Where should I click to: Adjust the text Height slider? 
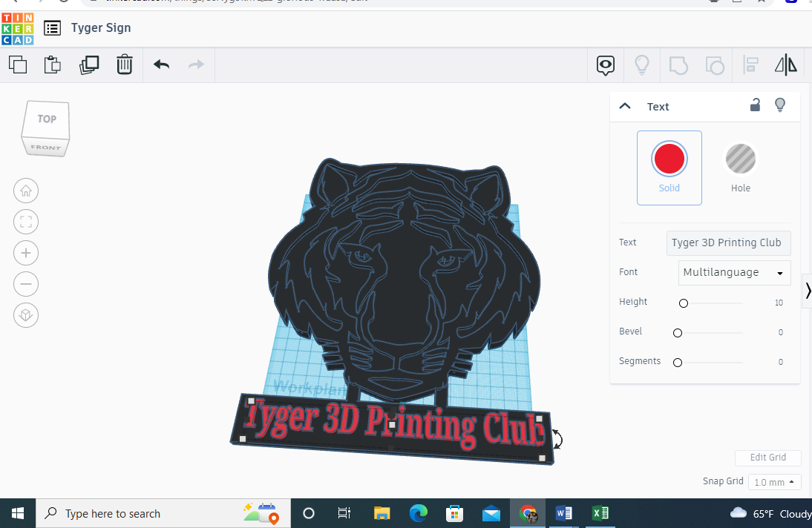[684, 303]
